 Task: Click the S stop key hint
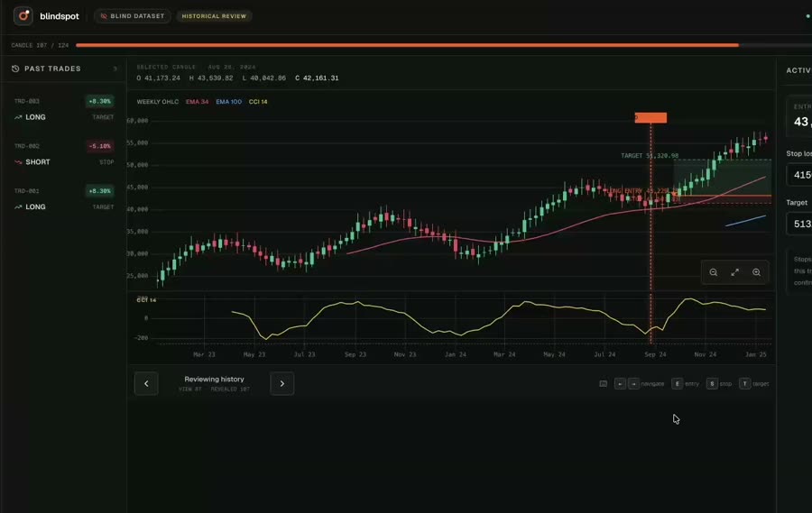click(x=712, y=383)
